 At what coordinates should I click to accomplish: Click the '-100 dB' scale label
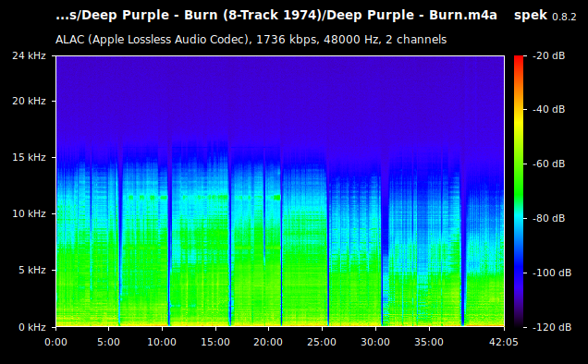(x=552, y=273)
